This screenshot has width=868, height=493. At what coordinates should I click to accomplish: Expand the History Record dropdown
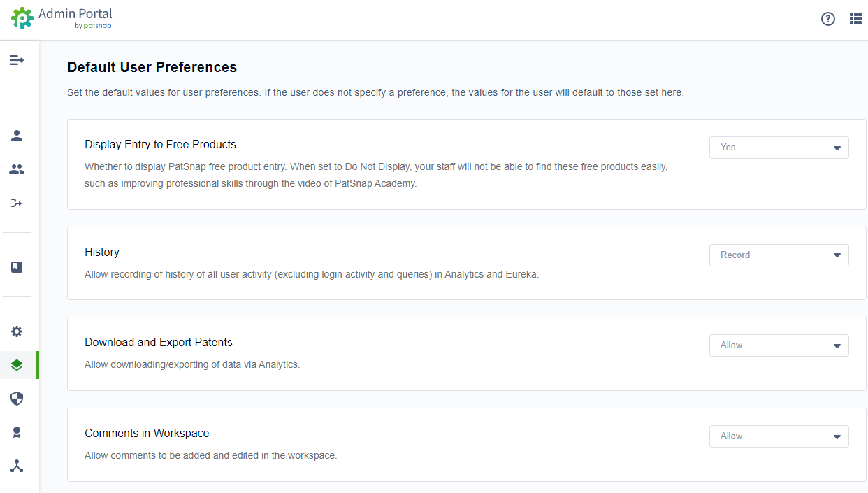pyautogui.click(x=779, y=255)
